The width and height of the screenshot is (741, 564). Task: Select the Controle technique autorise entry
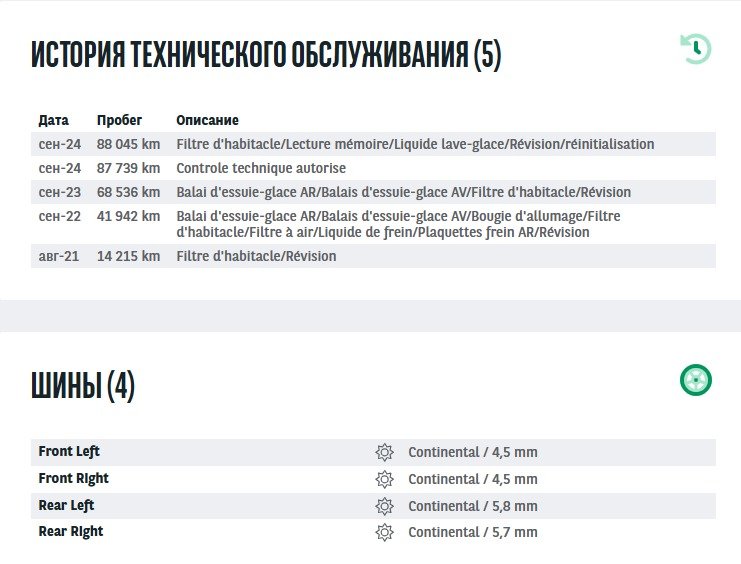pos(261,168)
